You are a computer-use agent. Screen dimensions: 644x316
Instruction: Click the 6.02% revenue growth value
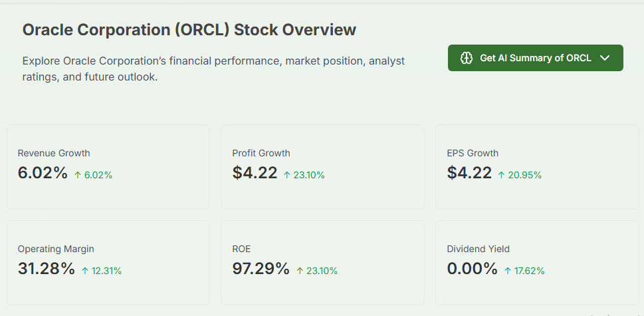[x=43, y=174]
